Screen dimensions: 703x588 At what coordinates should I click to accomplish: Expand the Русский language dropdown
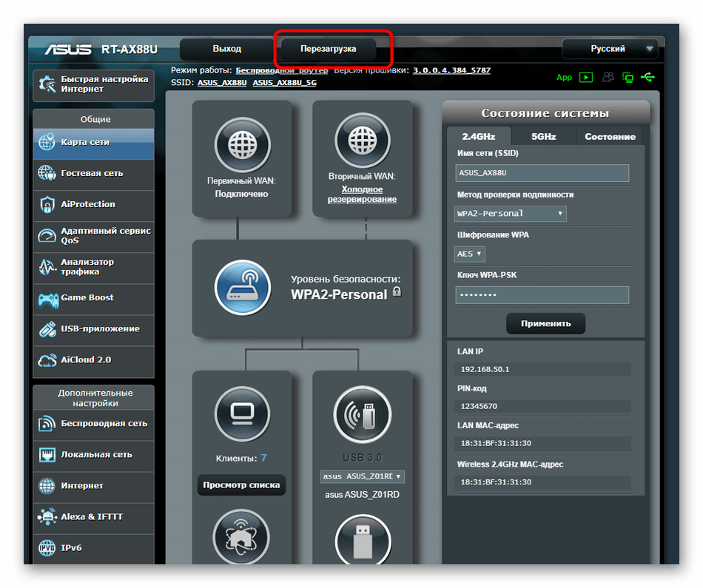[610, 49]
